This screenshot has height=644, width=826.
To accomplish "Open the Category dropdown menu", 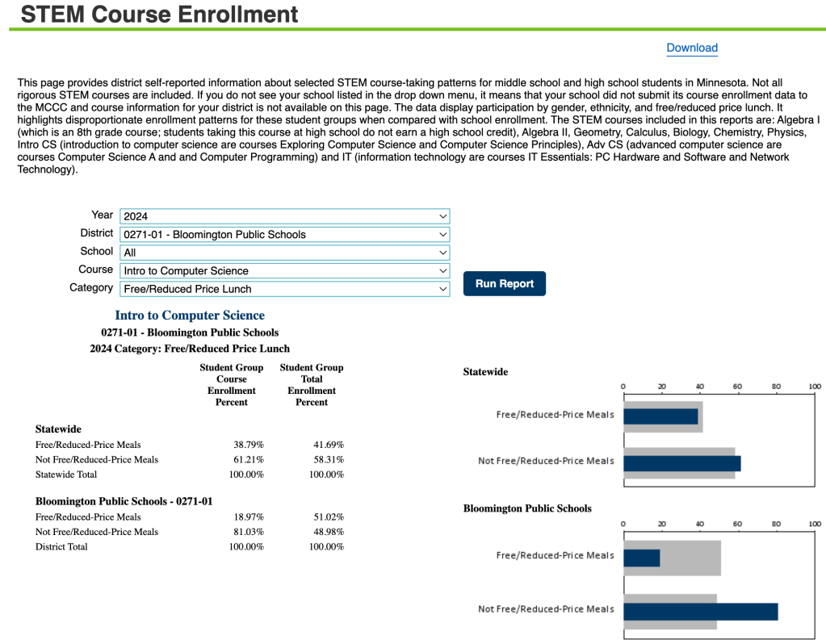I will (284, 289).
